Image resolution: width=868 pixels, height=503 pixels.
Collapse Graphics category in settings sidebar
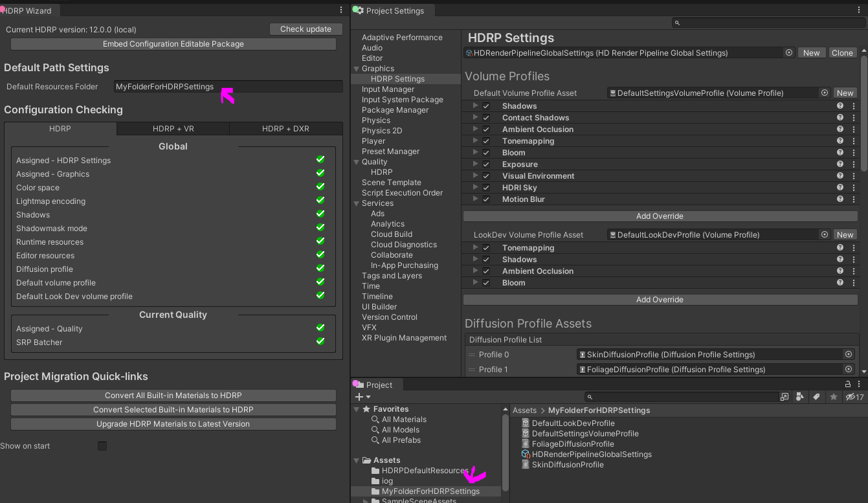(356, 69)
